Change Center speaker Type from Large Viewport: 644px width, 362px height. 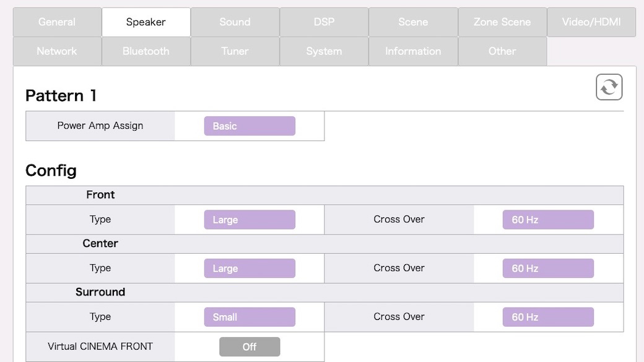click(250, 269)
